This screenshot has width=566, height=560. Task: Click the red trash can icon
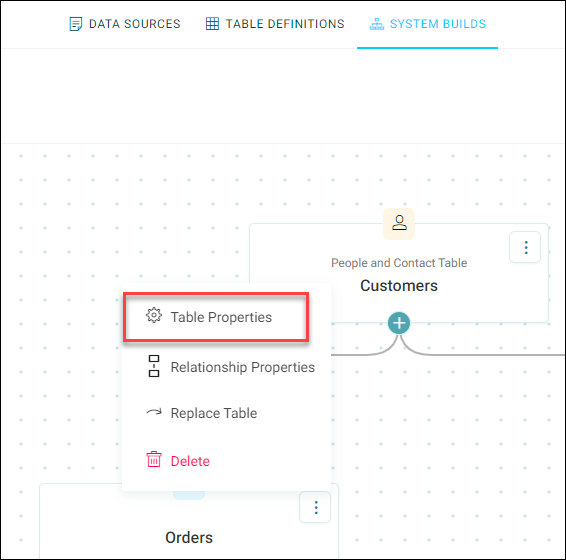pyautogui.click(x=154, y=459)
